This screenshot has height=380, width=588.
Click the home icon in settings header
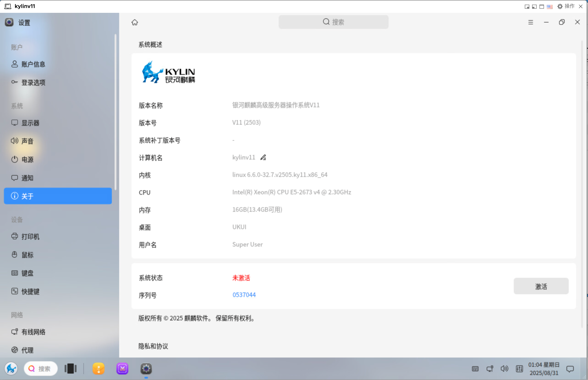(x=135, y=22)
